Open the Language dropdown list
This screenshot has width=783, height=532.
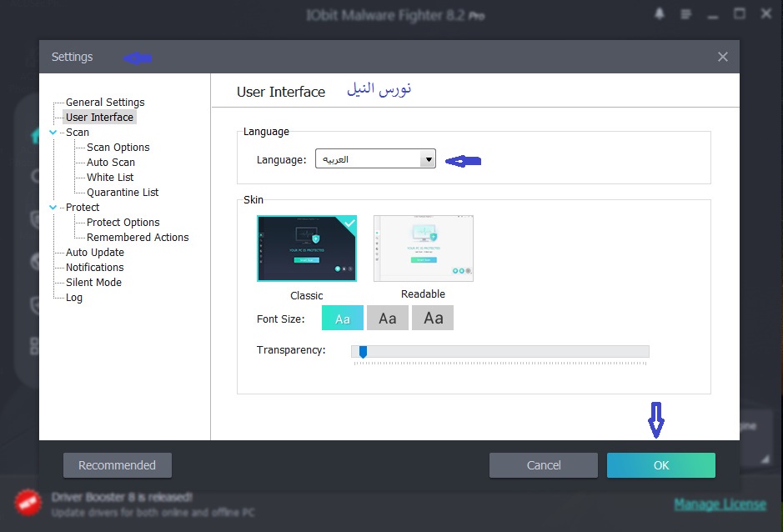(428, 159)
